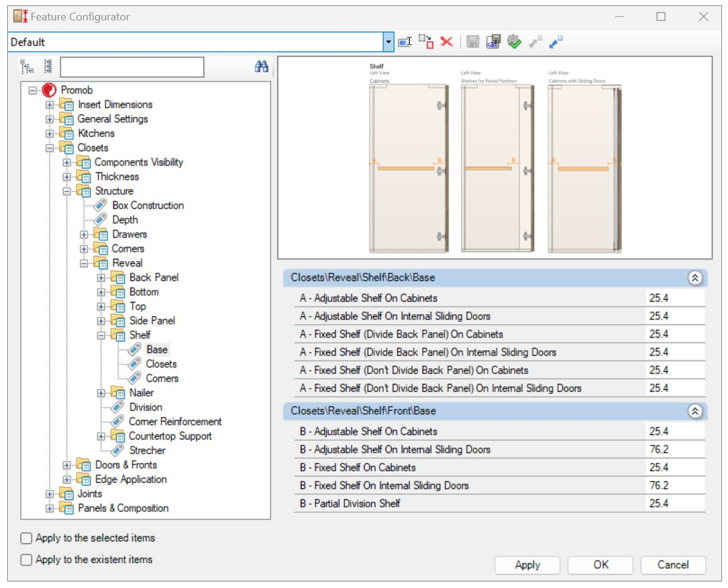Click the expand all tree icon
This screenshot has height=588, width=728.
pyautogui.click(x=27, y=67)
